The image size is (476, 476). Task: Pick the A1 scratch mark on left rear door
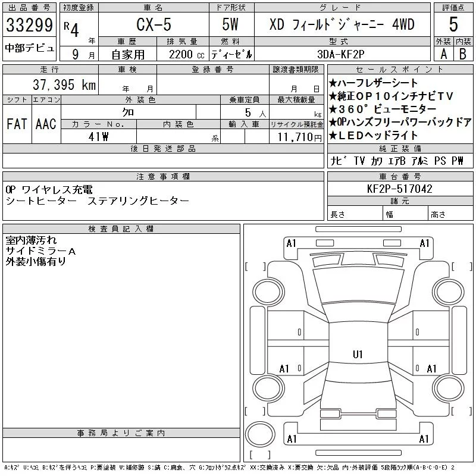click(284, 369)
